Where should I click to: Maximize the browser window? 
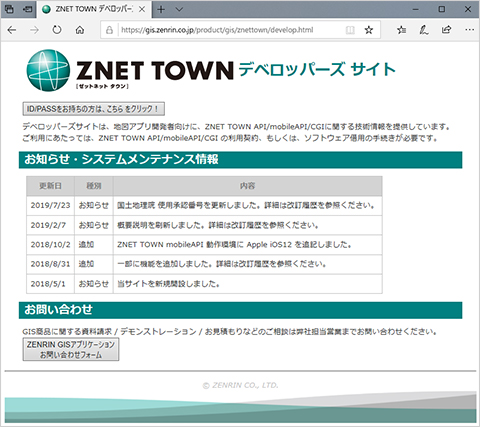click(442, 9)
